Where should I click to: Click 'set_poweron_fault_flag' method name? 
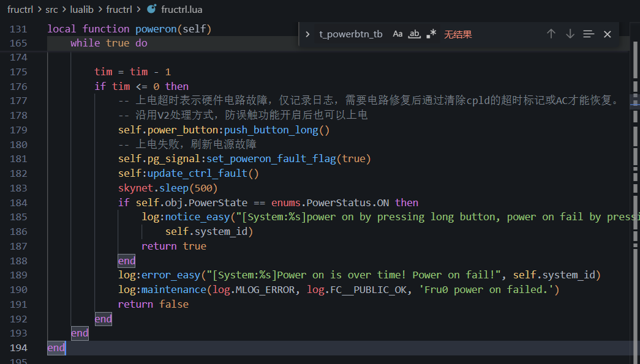pyautogui.click(x=271, y=158)
